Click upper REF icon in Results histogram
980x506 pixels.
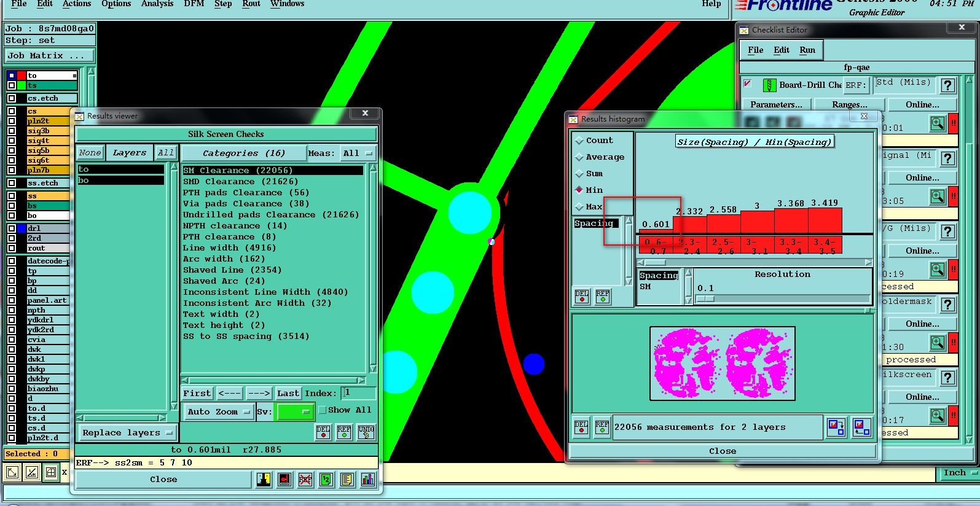(x=603, y=297)
